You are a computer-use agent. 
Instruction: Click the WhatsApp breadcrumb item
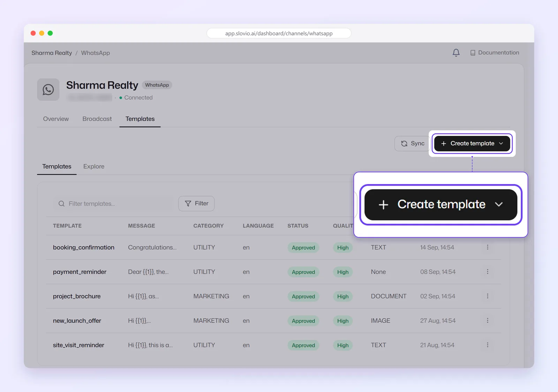click(96, 53)
